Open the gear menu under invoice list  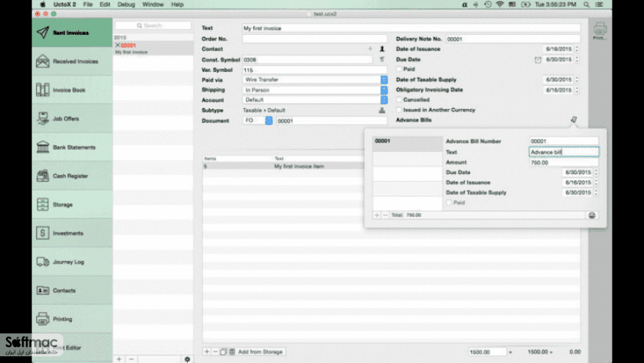[x=187, y=359]
